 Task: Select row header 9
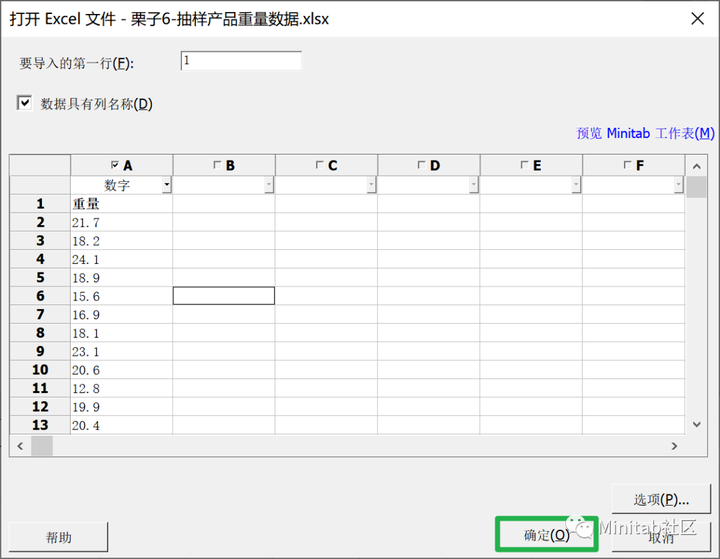pos(40,351)
